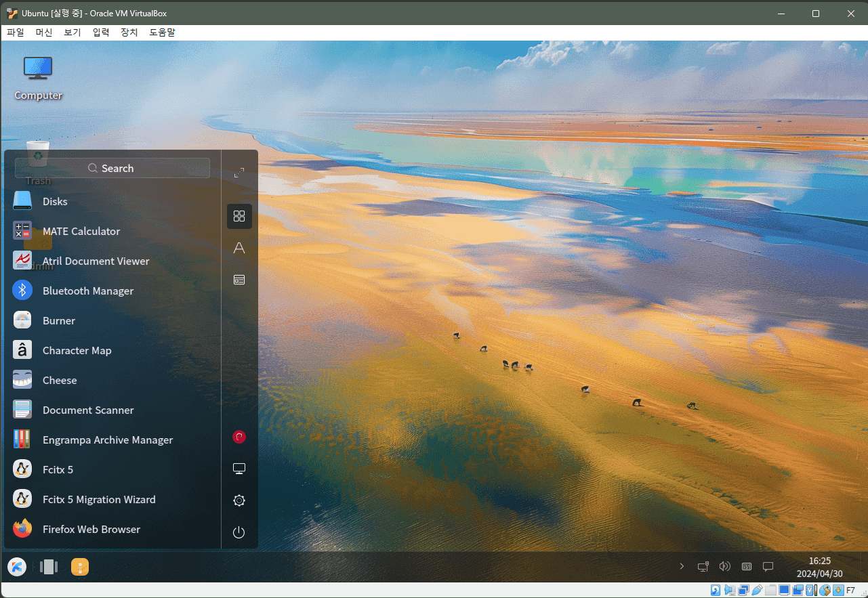Open Settings gear in start menu
The image size is (868, 598).
tap(239, 500)
